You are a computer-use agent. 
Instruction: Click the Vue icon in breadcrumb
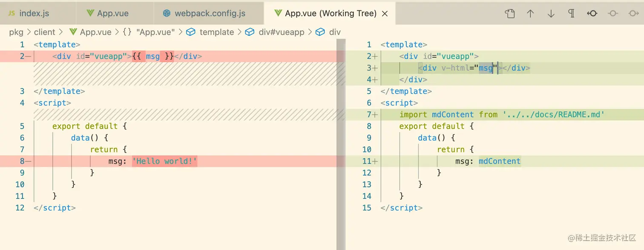[73, 32]
